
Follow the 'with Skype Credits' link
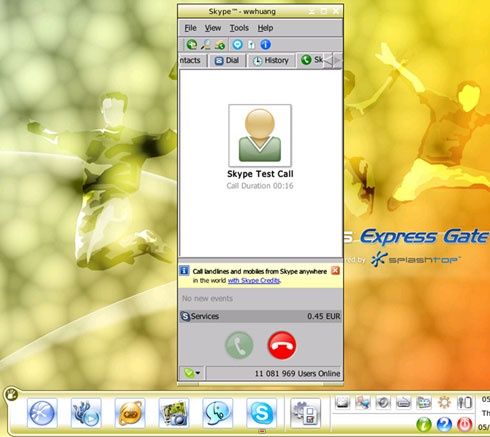tap(254, 281)
